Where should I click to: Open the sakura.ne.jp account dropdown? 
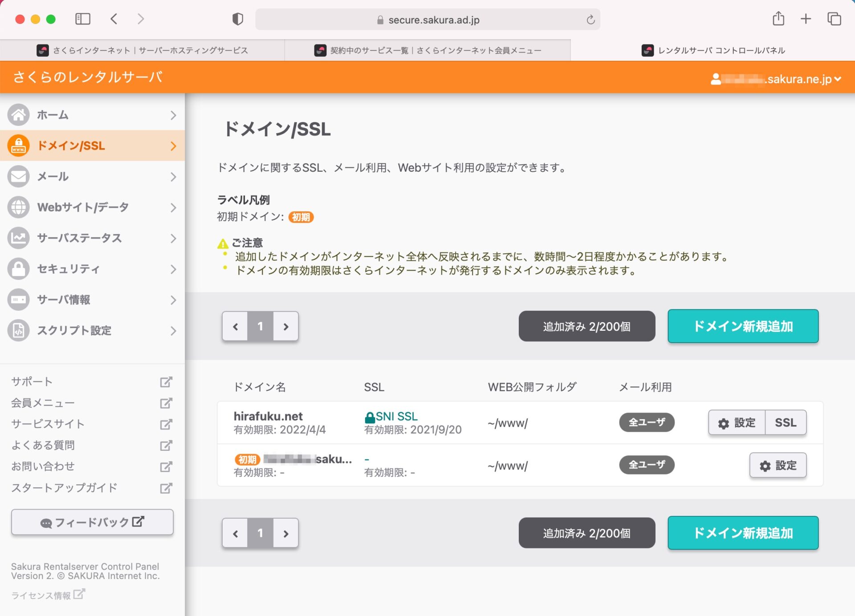[776, 79]
